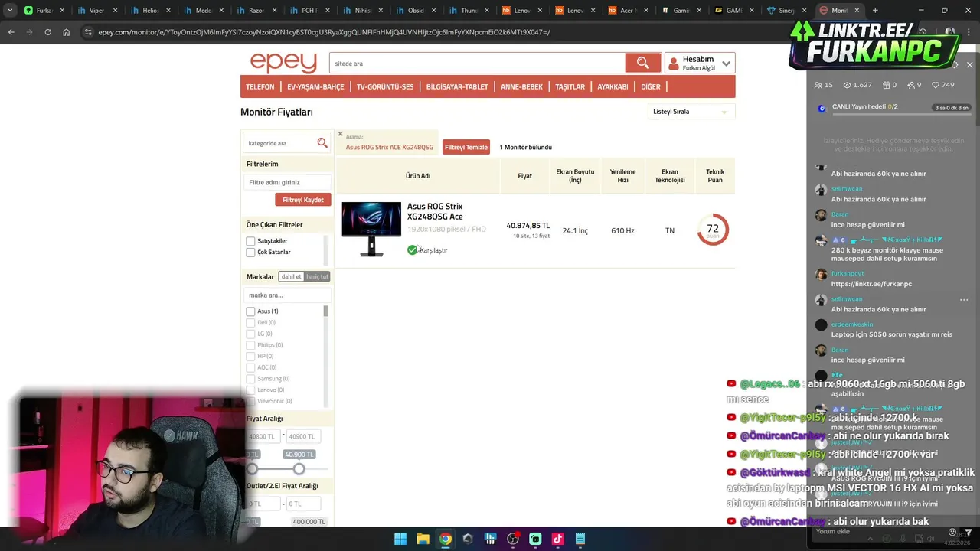Image resolution: width=980 pixels, height=551 pixels.
Task: Tick the Dell (0) brand checkbox
Action: [x=250, y=323]
